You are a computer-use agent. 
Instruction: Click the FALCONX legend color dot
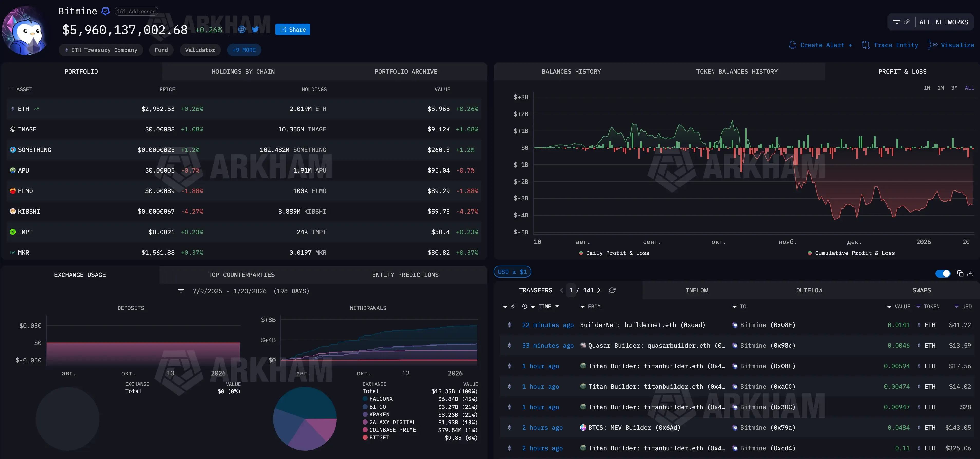click(365, 399)
